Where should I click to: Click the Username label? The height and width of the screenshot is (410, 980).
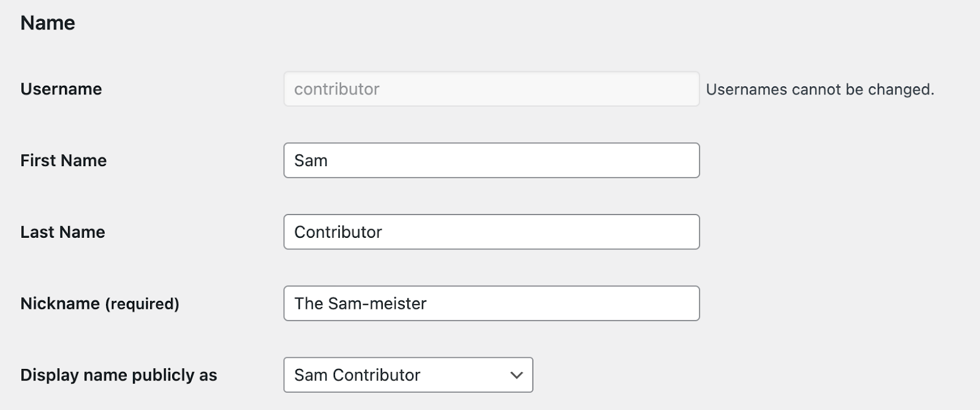[x=61, y=89]
